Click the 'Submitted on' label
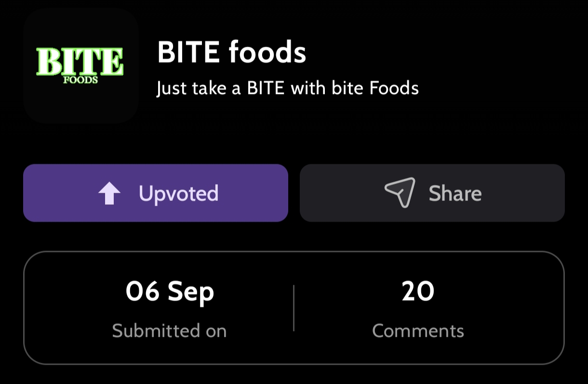Image resolution: width=588 pixels, height=384 pixels. click(169, 331)
